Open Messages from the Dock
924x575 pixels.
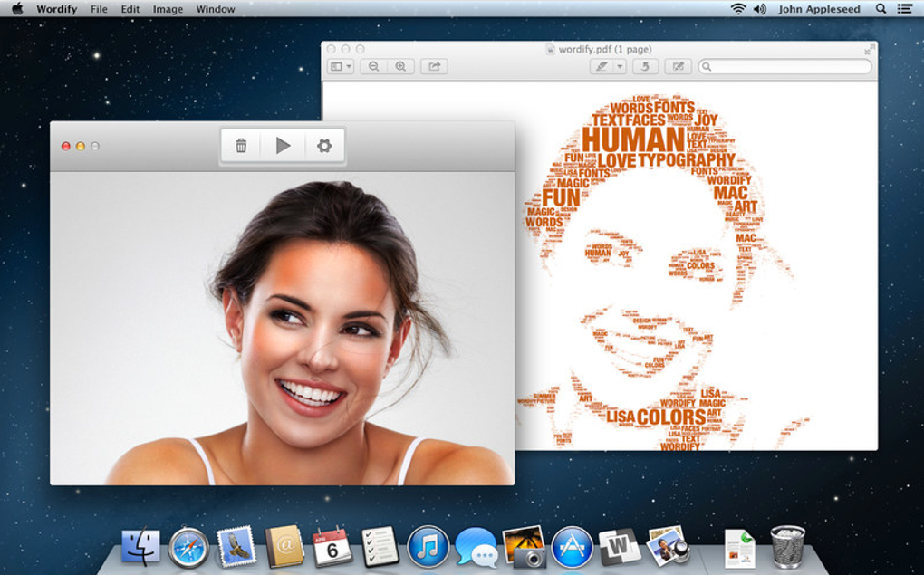pos(476,547)
